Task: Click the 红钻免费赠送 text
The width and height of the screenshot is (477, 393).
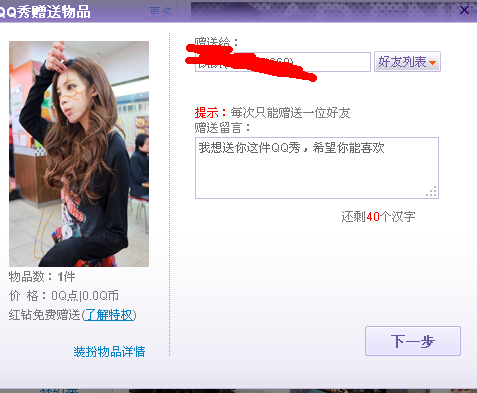Action: point(45,315)
